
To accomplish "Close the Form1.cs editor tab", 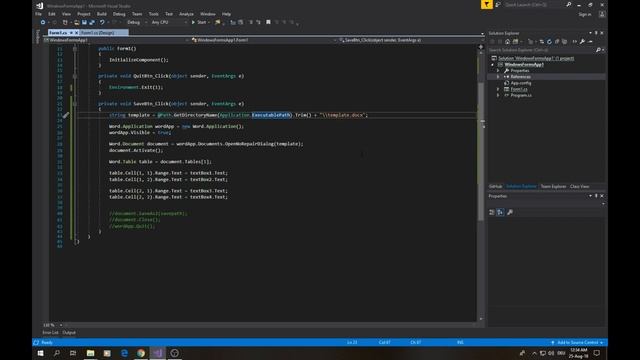I will pyautogui.click(x=76, y=33).
